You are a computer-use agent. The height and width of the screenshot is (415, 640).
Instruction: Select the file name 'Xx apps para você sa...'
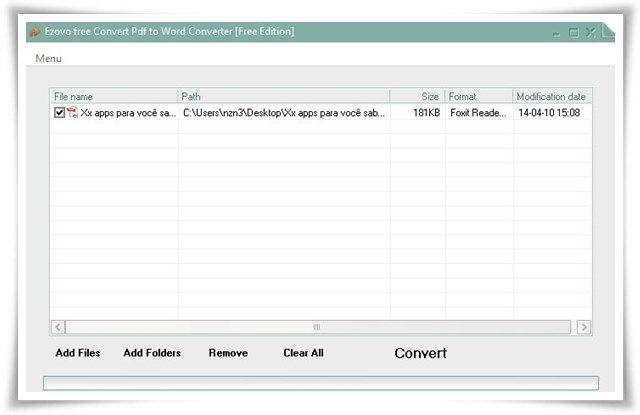tap(128, 113)
